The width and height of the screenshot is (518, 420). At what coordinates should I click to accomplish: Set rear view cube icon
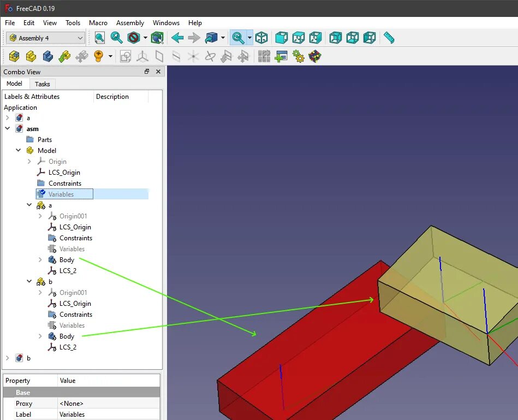pyautogui.click(x=335, y=38)
